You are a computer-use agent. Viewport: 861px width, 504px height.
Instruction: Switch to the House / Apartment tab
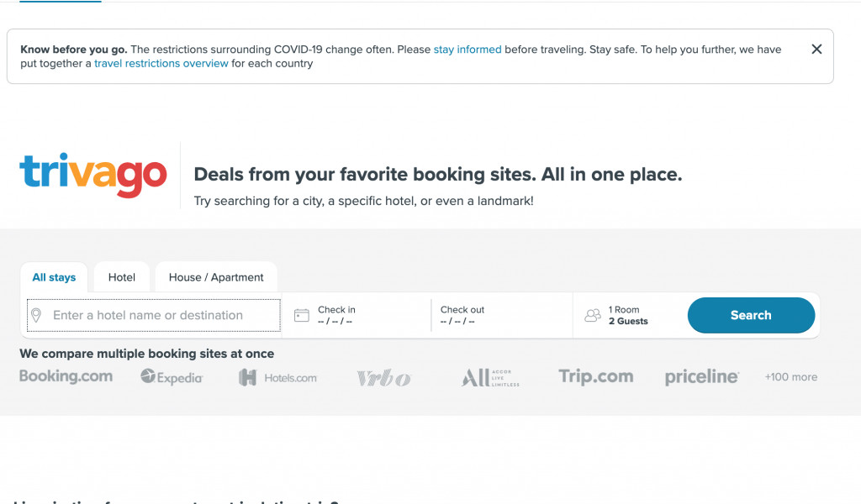[x=216, y=277]
